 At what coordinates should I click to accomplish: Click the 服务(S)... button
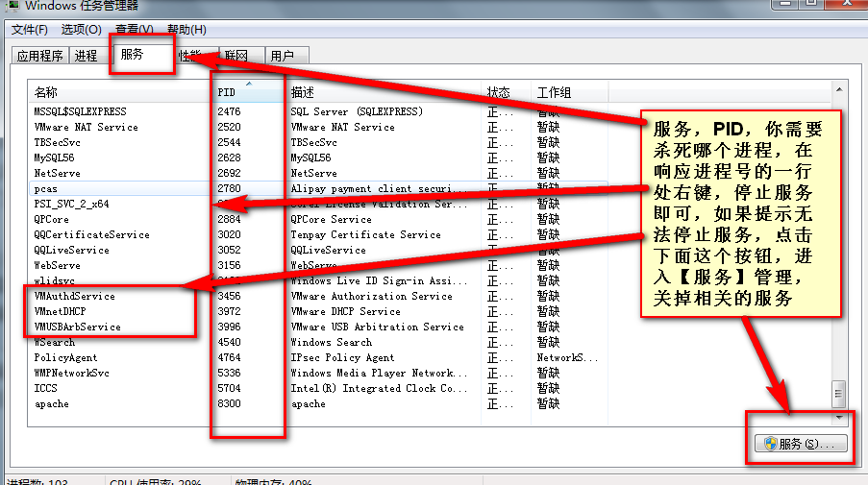(x=801, y=444)
